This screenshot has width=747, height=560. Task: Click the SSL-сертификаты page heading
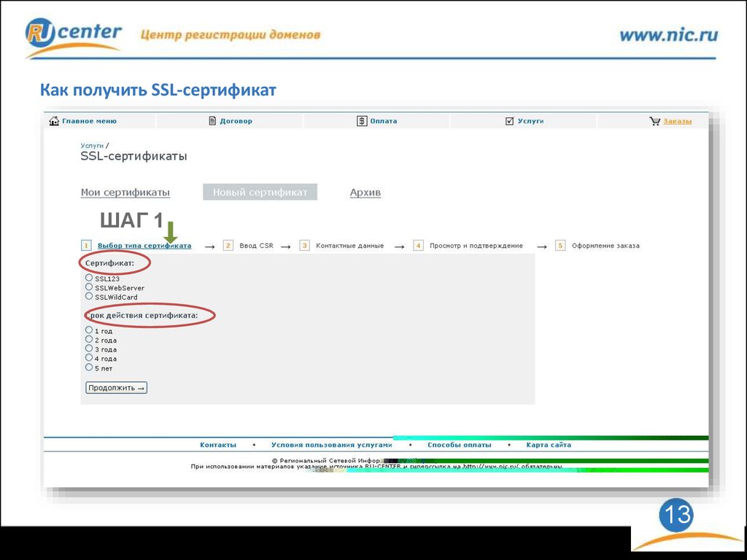pos(134,156)
